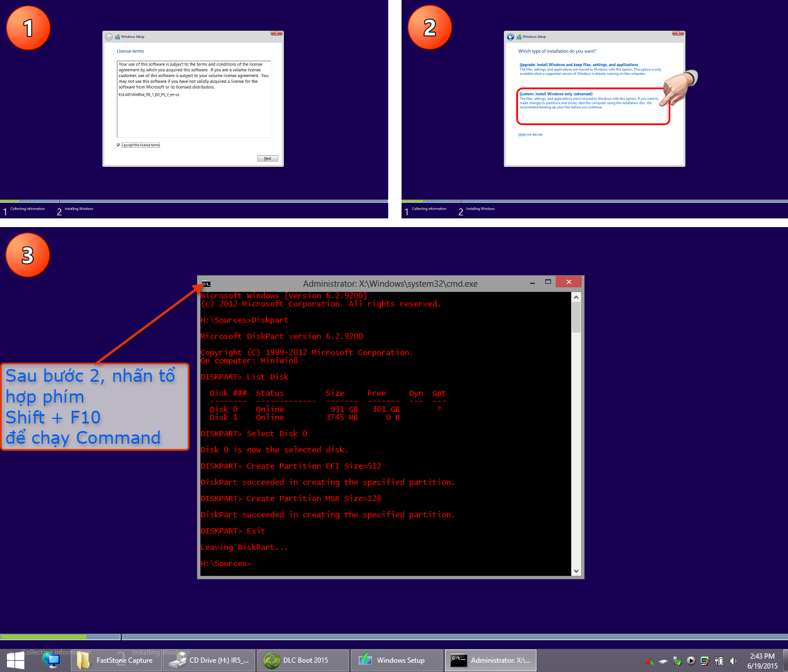Click Next in License terms dialog
This screenshot has width=788, height=672.
268,158
